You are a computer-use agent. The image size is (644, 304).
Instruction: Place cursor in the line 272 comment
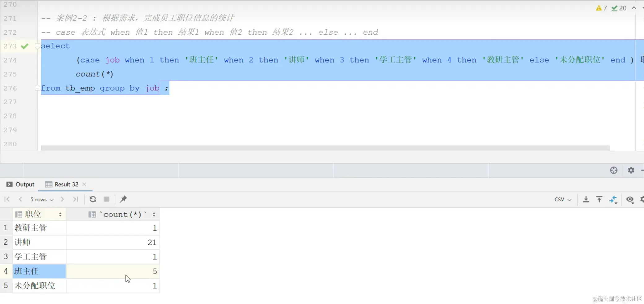coord(209,32)
